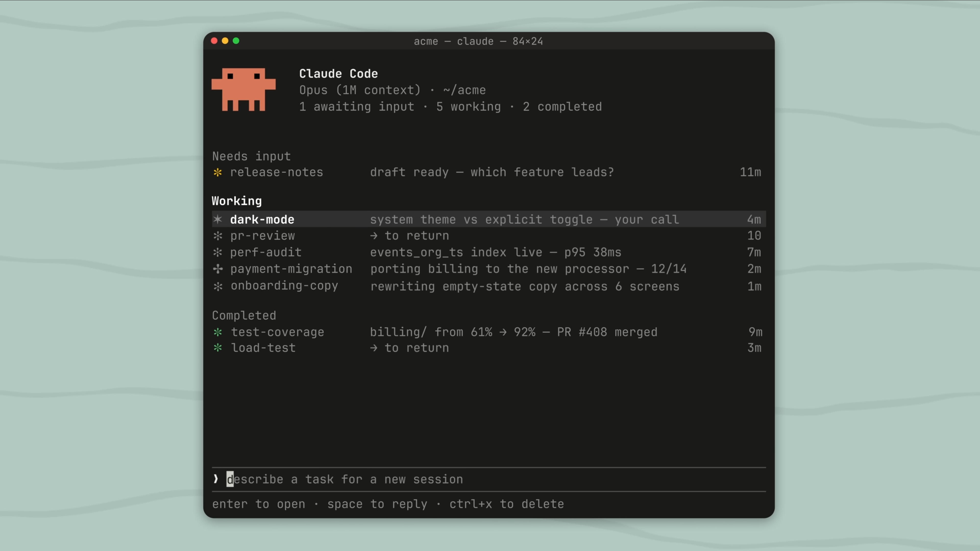The height and width of the screenshot is (551, 980).
Task: Click the 'Needs input' section header
Action: 251,156
